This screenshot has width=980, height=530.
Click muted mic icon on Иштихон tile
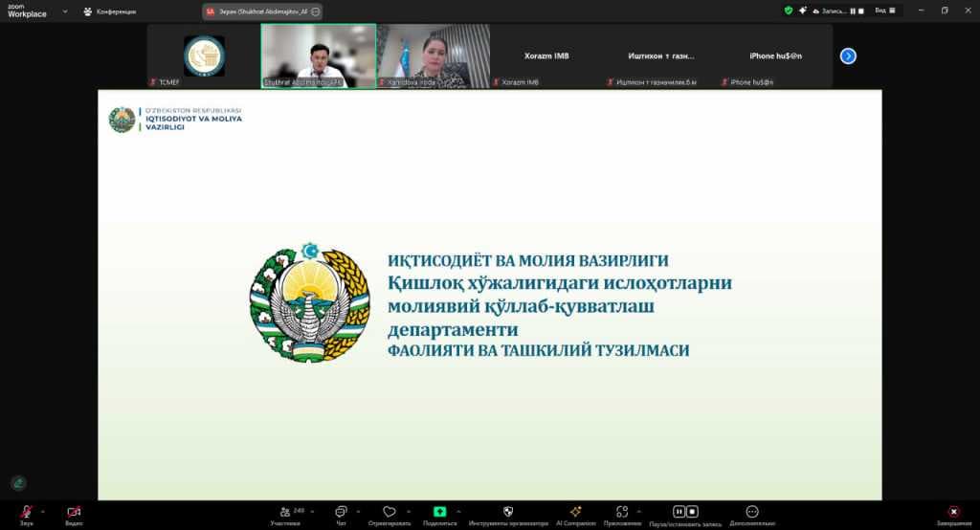click(x=611, y=82)
